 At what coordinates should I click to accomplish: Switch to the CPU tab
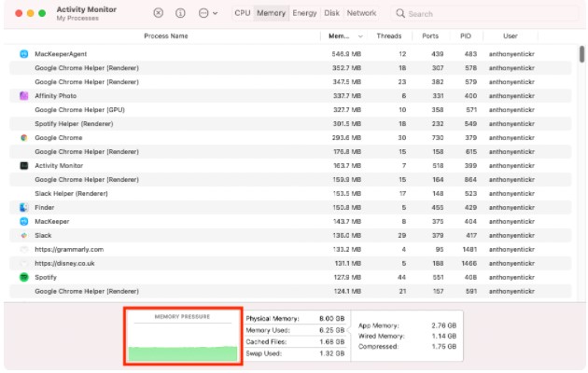point(243,13)
